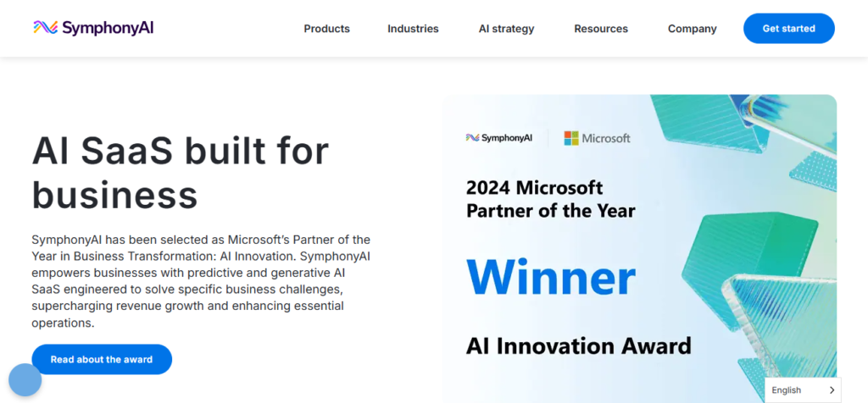Open the AI strategy menu
The image size is (868, 403).
point(506,29)
